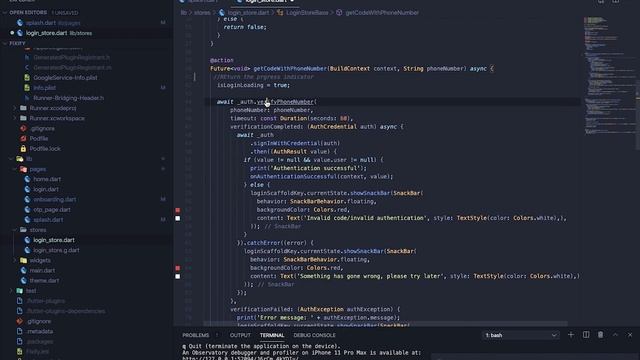640x360 pixels.
Task: Click the folder icon beside test
Action: (20, 291)
